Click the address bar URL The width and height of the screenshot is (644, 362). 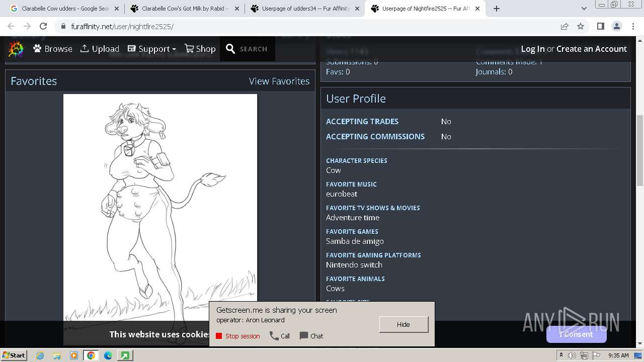pos(122,26)
